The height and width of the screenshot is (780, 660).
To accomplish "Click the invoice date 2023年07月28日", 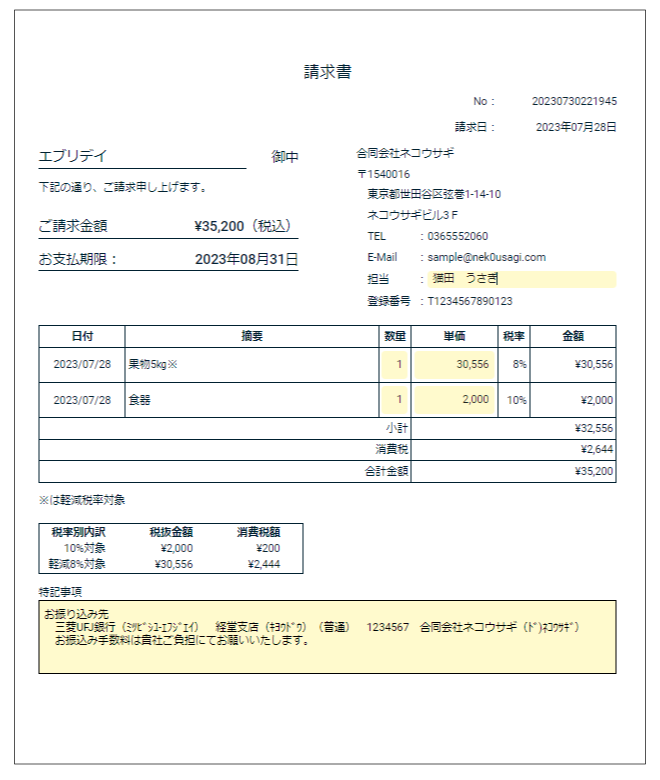I will tap(576, 127).
